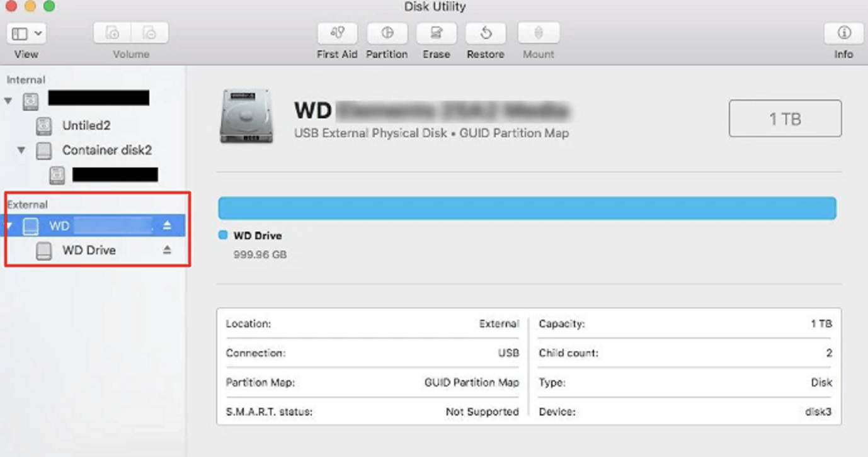The width and height of the screenshot is (868, 457).
Task: Open the Info panel icon
Action: 843,33
